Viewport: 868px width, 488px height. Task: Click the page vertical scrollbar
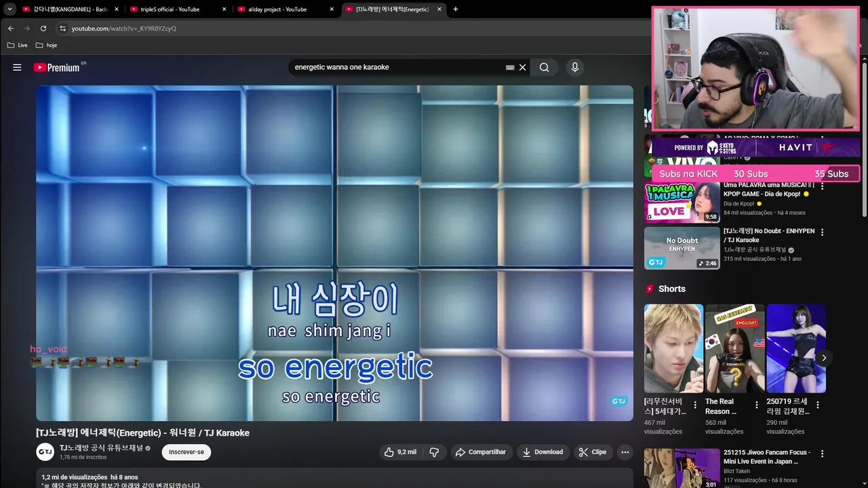pyautogui.click(x=865, y=139)
